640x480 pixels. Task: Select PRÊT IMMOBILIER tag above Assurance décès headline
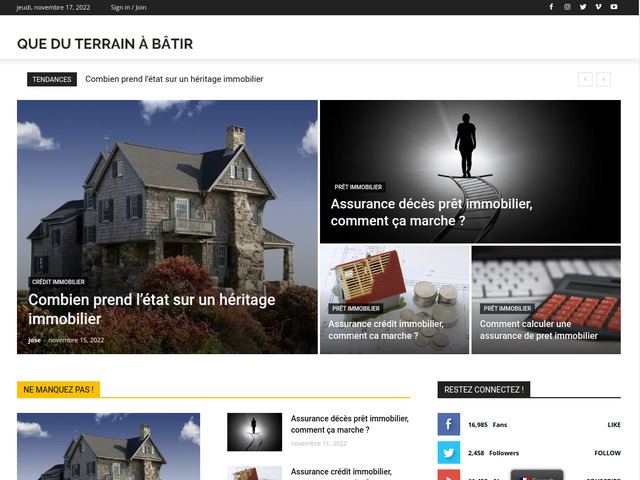[358, 187]
